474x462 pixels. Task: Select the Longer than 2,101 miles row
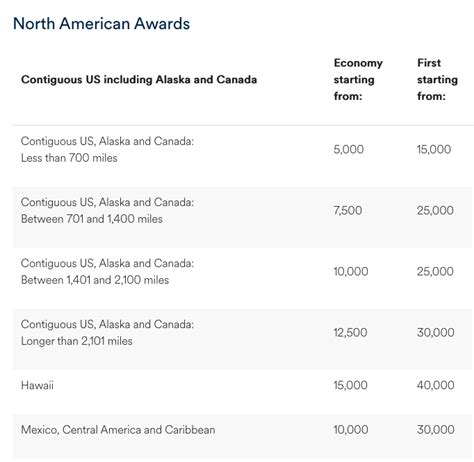point(243,339)
